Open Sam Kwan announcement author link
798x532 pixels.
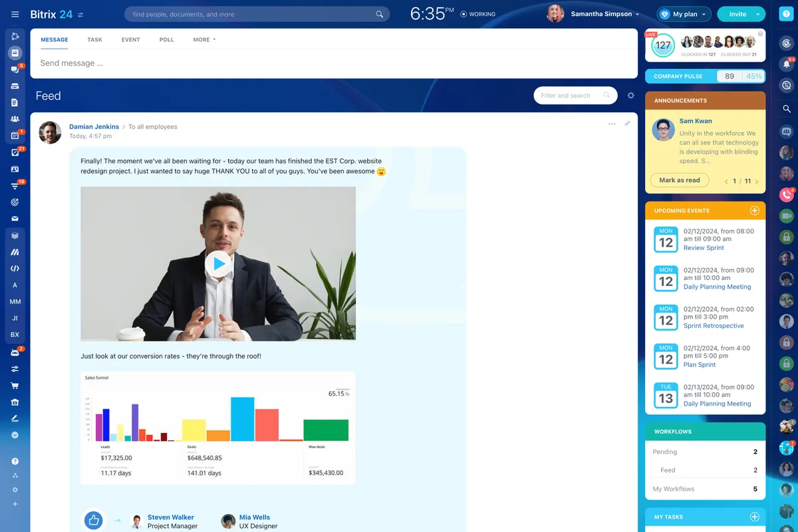click(696, 121)
